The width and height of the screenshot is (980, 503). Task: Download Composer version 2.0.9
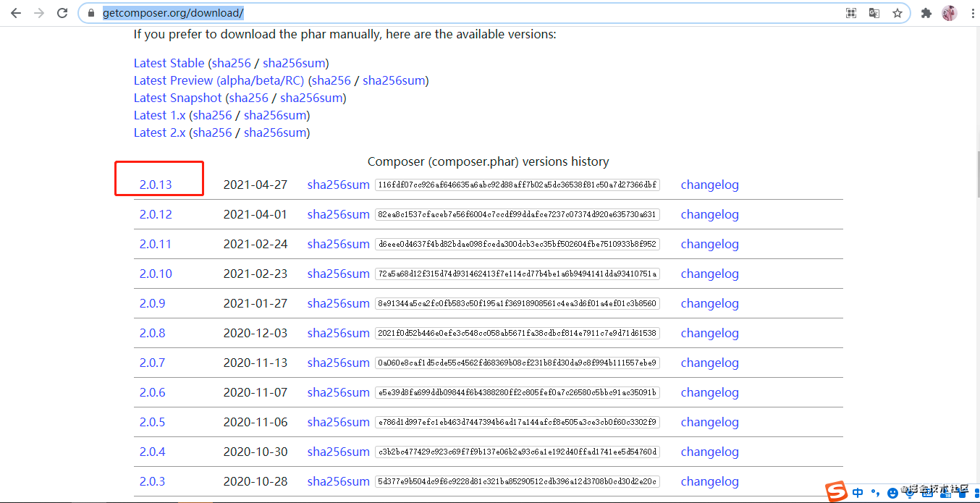(x=152, y=303)
